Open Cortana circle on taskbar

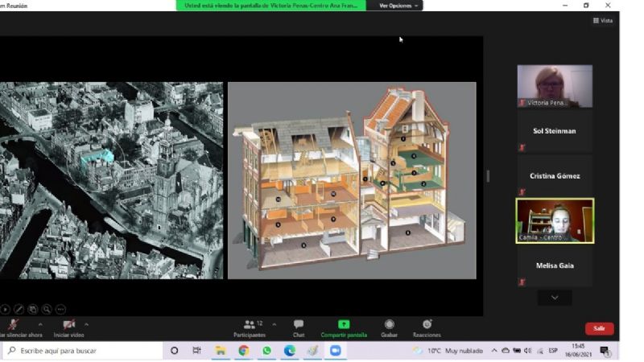[174, 351]
